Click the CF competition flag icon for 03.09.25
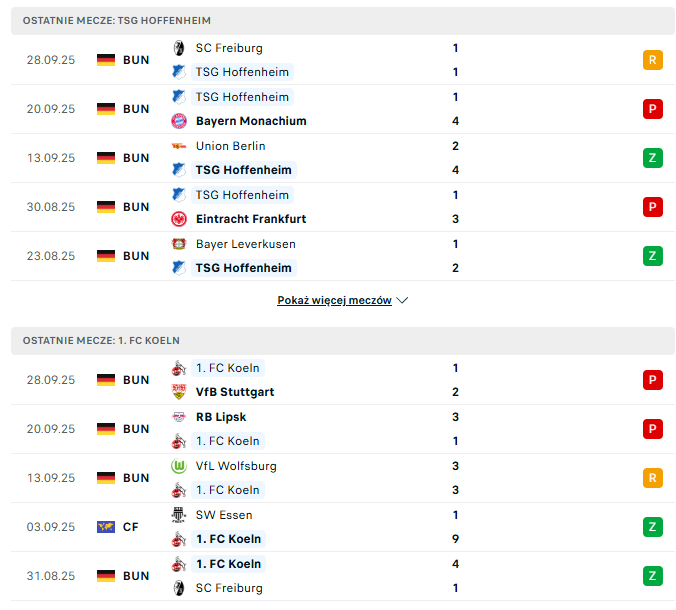The width and height of the screenshot is (676, 610). 106,527
